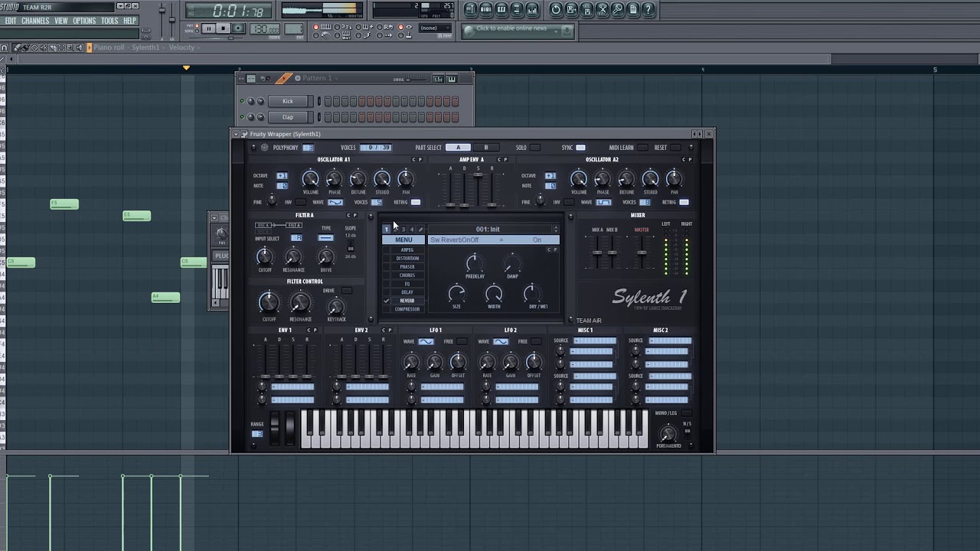Open the TOOLS menu
The height and width of the screenshot is (551, 980).
click(x=110, y=21)
